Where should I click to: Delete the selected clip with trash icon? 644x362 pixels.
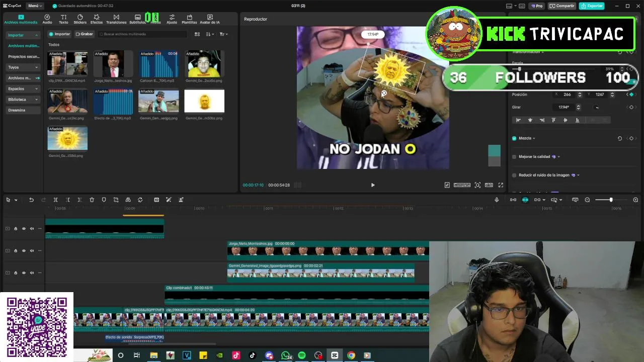[92, 200]
